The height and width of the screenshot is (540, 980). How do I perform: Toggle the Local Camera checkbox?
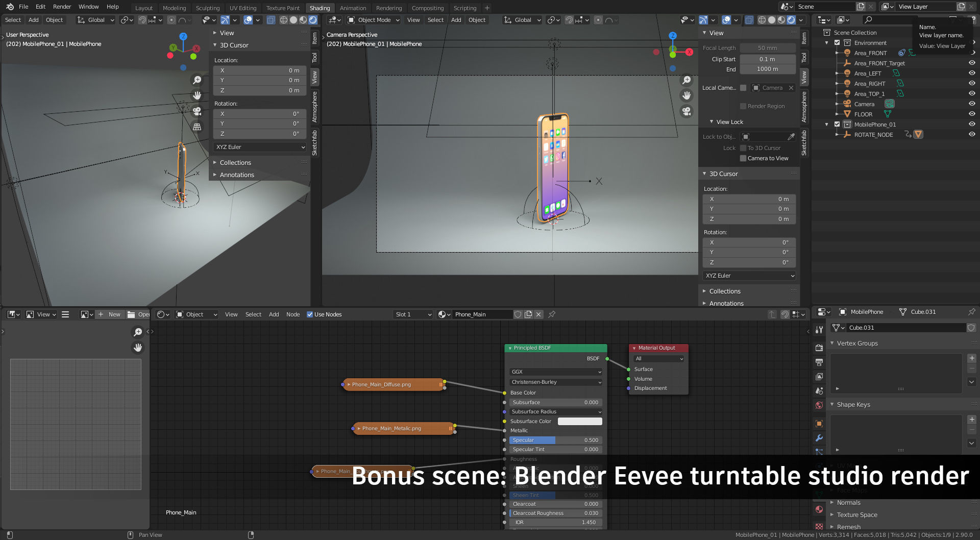click(743, 88)
